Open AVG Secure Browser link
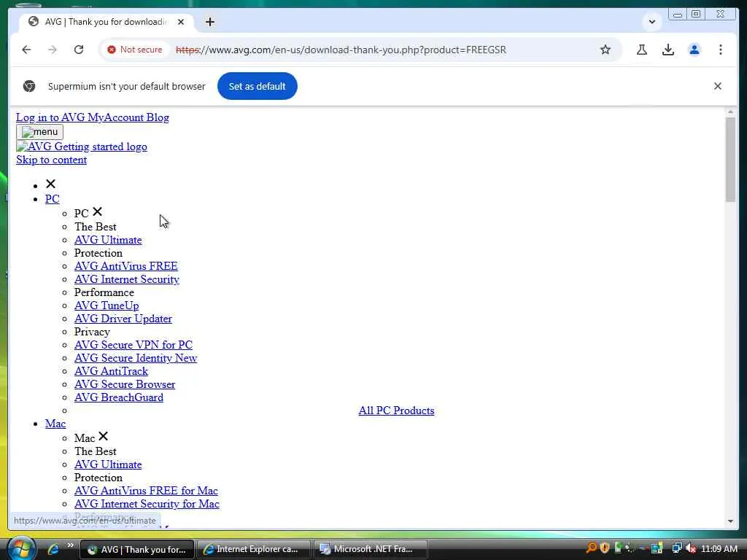The height and width of the screenshot is (560, 747). coord(125,384)
